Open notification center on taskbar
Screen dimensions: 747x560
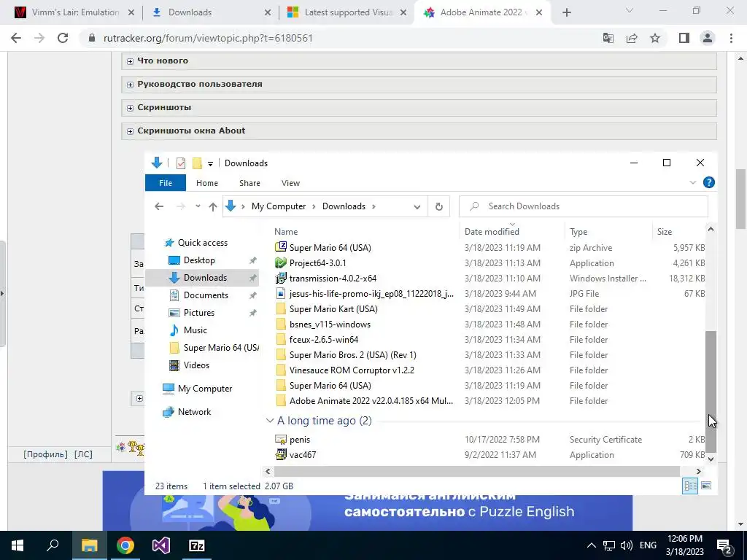pyautogui.click(x=724, y=545)
